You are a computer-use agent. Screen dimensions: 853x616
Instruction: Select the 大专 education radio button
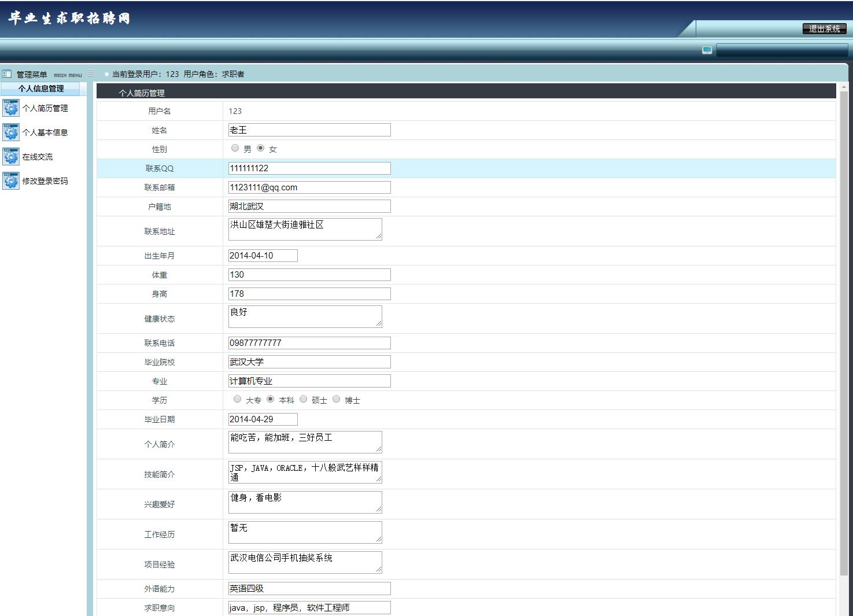[x=237, y=399]
